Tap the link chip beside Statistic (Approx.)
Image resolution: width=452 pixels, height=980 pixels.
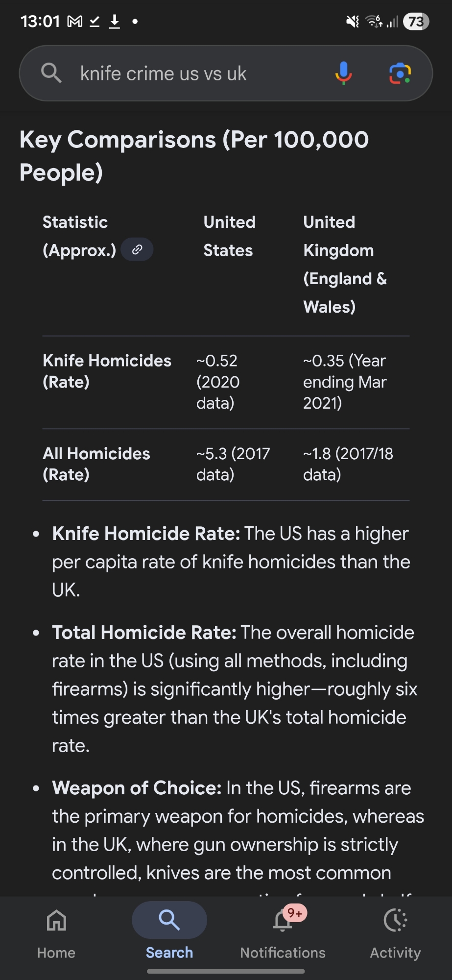pyautogui.click(x=137, y=250)
